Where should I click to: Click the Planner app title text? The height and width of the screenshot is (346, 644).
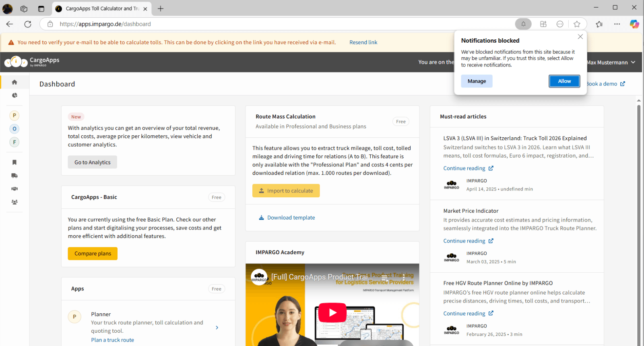[x=101, y=314]
